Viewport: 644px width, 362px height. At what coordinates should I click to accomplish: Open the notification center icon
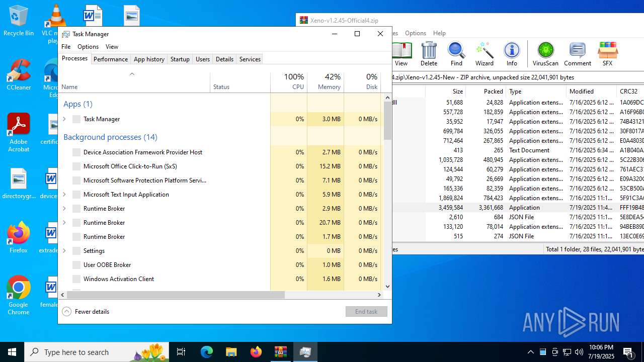tap(628, 352)
